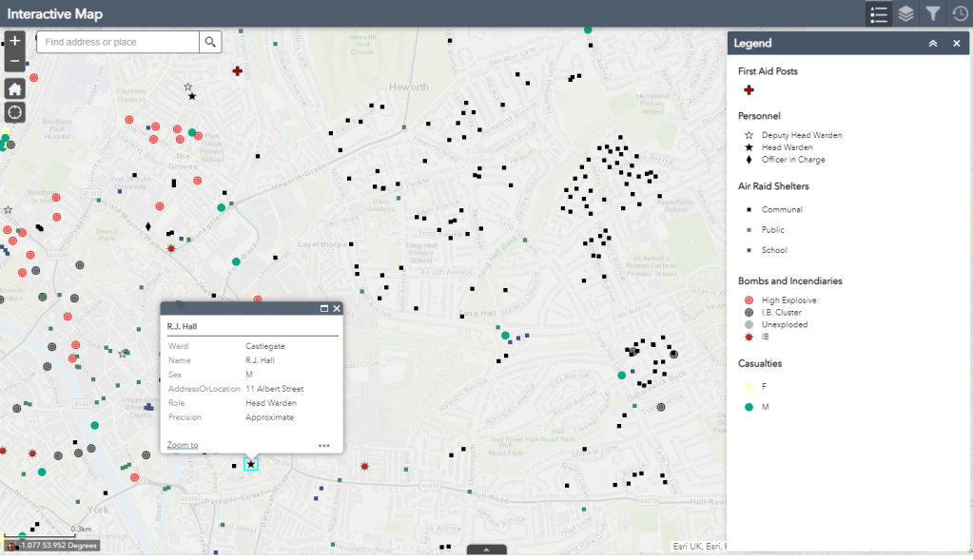Close the Legend panel
The height and width of the screenshot is (560, 973).
(x=957, y=44)
